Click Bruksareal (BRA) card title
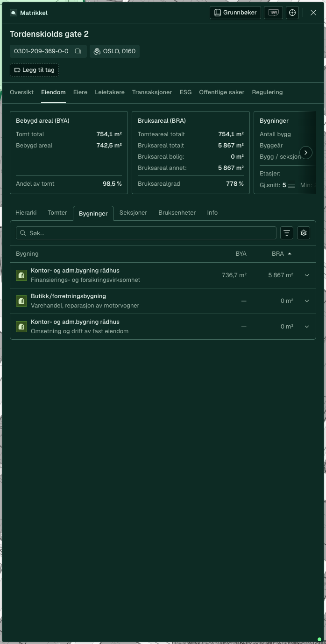326x644 pixels. tap(162, 121)
